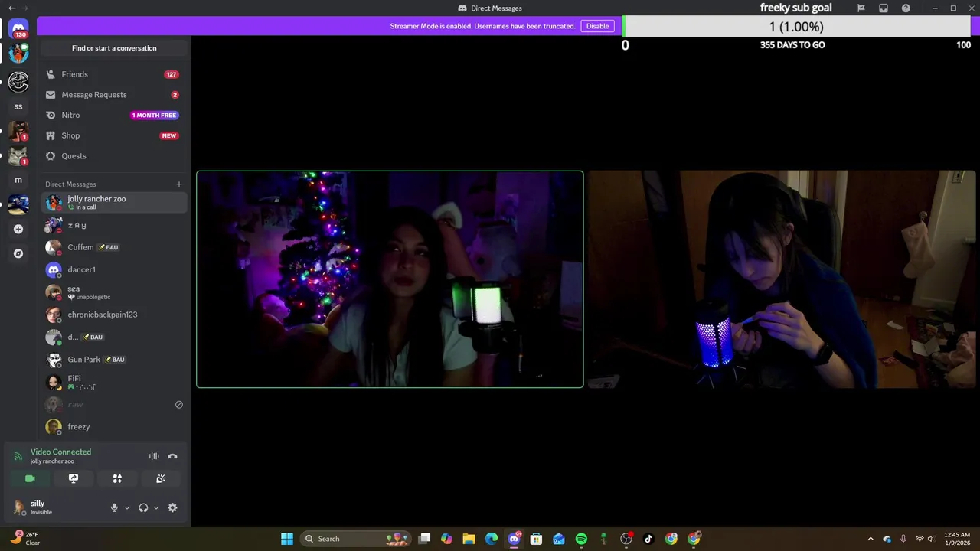Open Spotify from the taskbar

pyautogui.click(x=581, y=539)
